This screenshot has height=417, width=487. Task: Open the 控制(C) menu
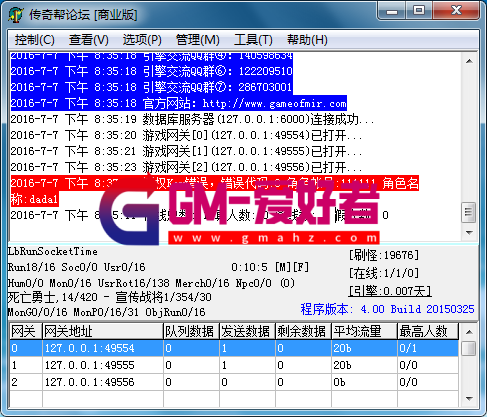[x=35, y=40]
